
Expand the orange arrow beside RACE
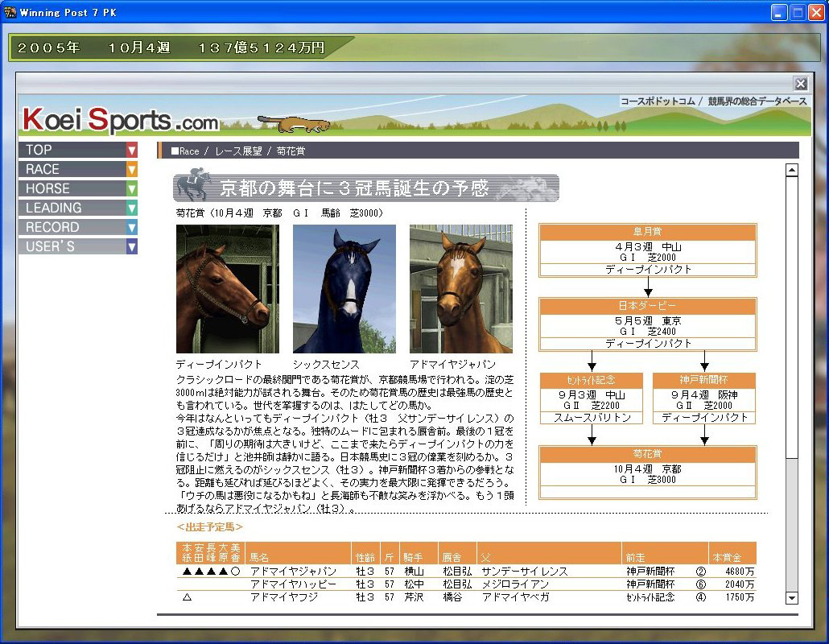132,169
